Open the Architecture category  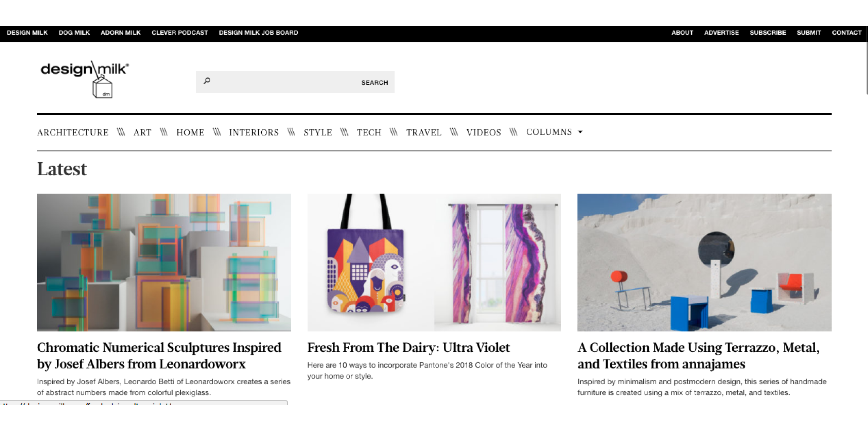point(73,132)
